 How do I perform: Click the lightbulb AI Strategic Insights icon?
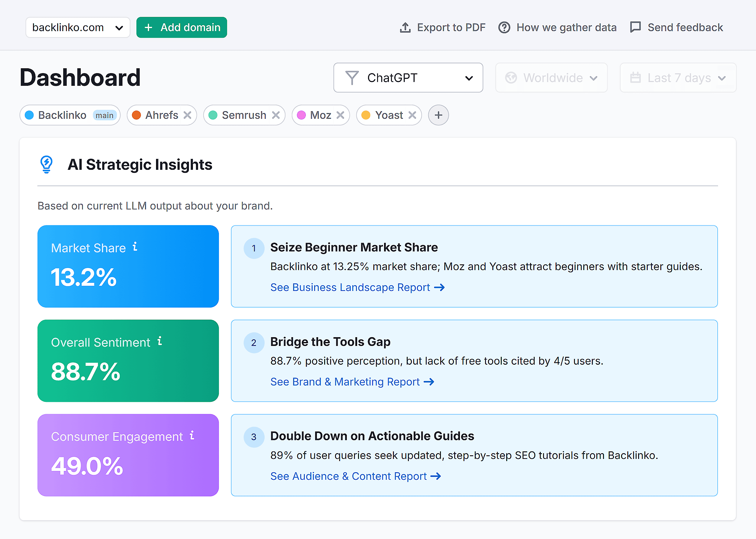tap(47, 165)
